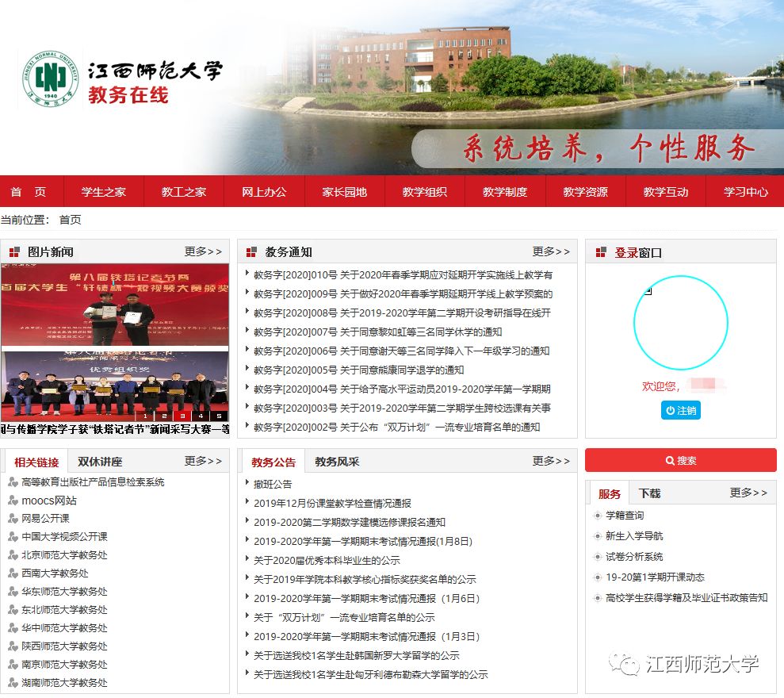Open notice 教务字[2020]007号 about 休学
Screen dimensions: 784x698
click(x=377, y=332)
